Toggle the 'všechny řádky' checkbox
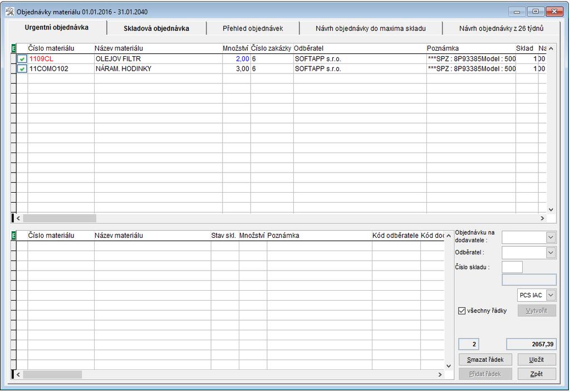This screenshot has height=392, width=570. tap(461, 311)
